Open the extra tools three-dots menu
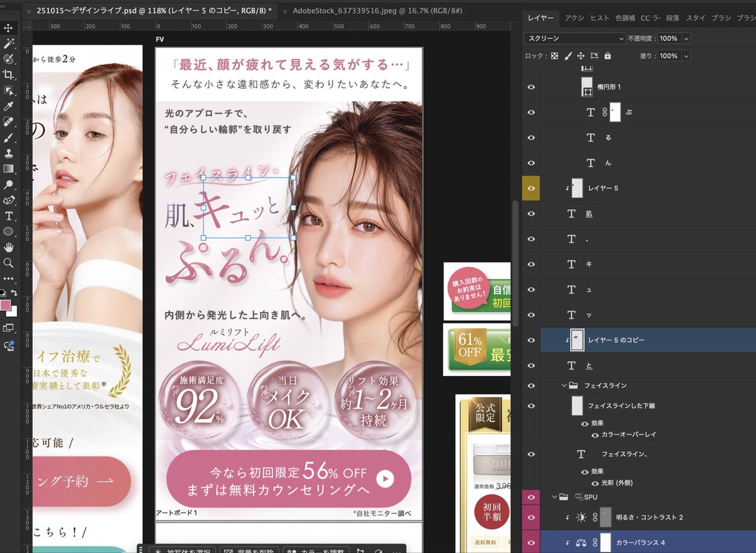 pyautogui.click(x=9, y=278)
